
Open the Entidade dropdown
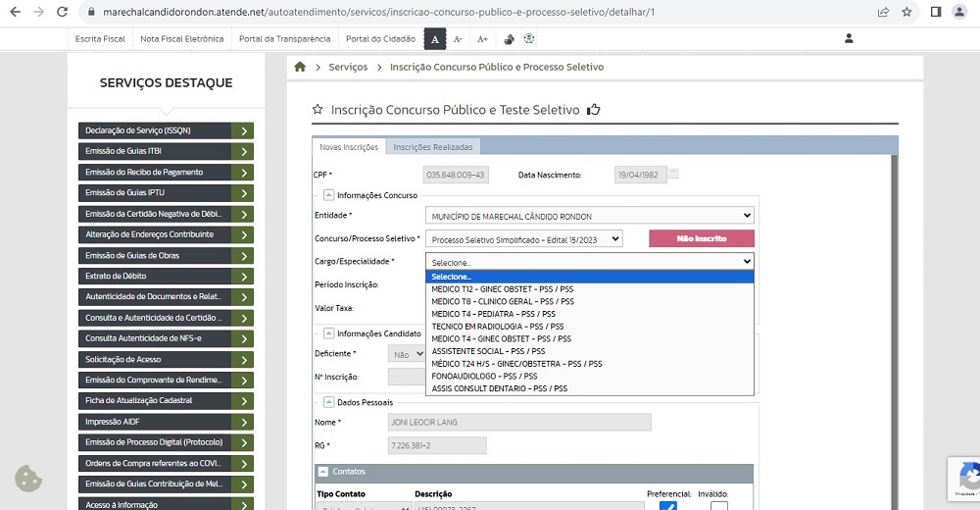coord(589,216)
